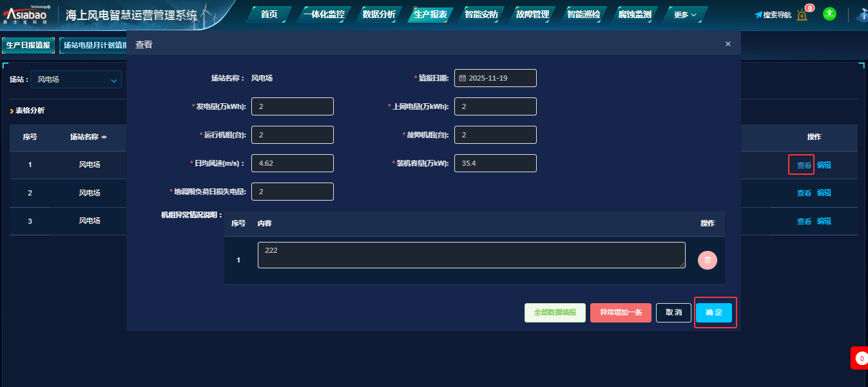Click the 异常增加一条 button

click(621, 313)
